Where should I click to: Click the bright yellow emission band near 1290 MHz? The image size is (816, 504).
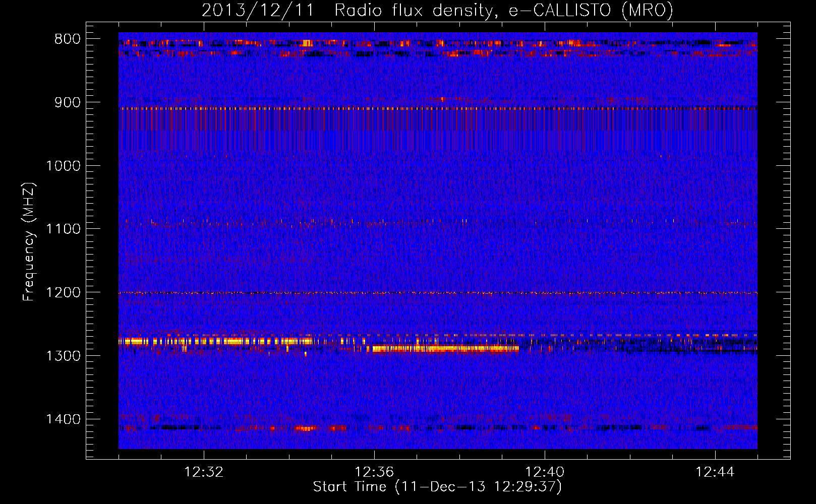(445, 348)
